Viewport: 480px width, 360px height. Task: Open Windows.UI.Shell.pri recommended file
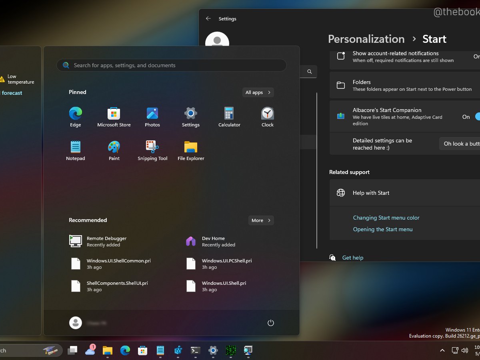[216, 286]
